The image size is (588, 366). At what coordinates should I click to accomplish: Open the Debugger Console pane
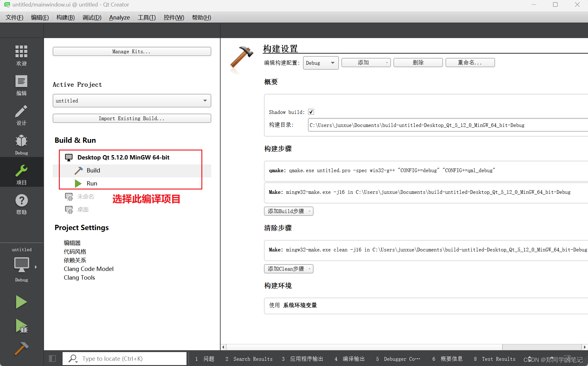[398, 359]
